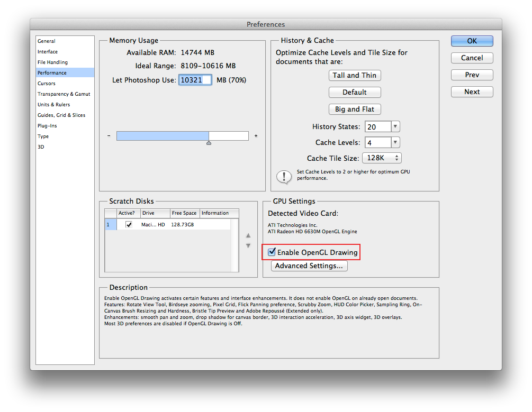Image resolution: width=532 pixels, height=412 pixels.
Task: Click the Available RAM 14744 MB value
Action: pos(197,52)
